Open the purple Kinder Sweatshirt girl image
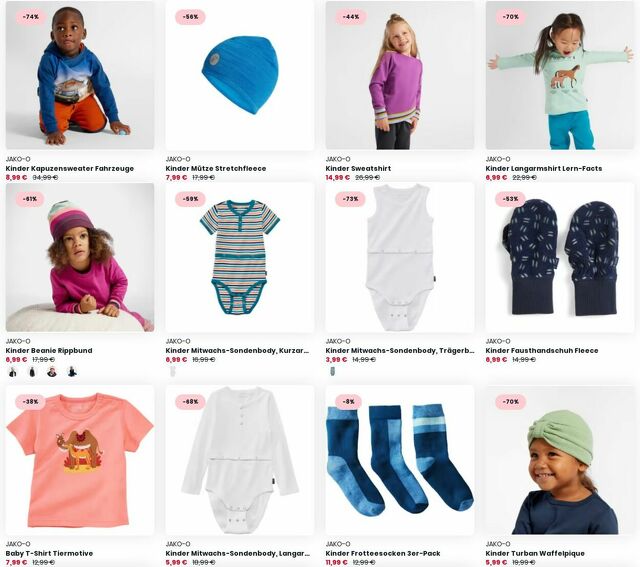 tap(400, 76)
